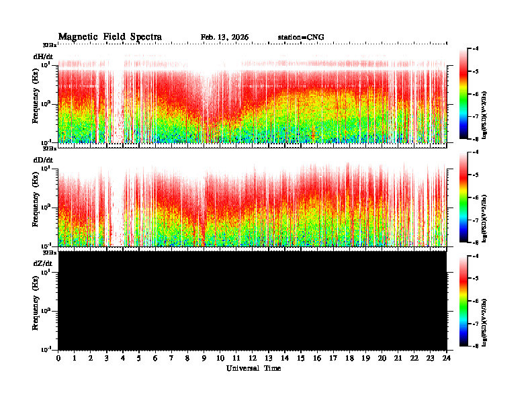
Task: Click hour "24" on Universal Time axis
Action: [447, 359]
